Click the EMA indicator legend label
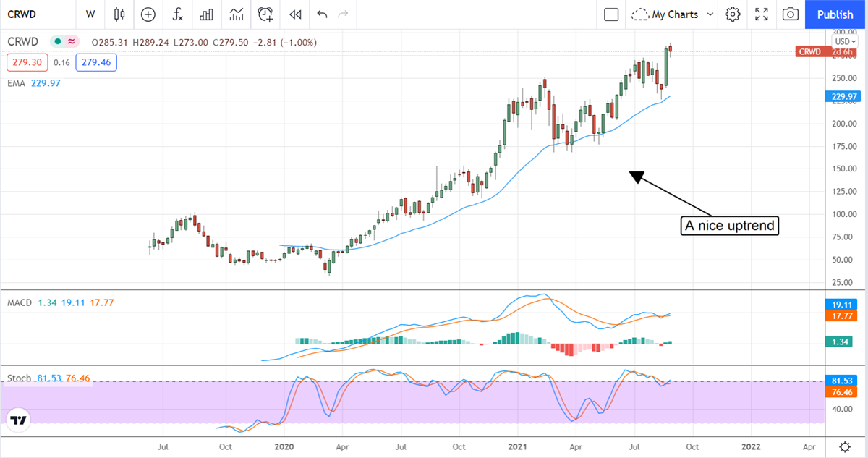 click(16, 83)
